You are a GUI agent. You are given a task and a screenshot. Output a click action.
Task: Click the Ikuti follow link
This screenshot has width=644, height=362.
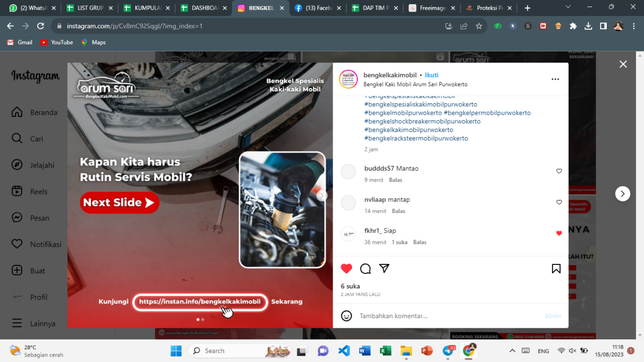click(432, 75)
